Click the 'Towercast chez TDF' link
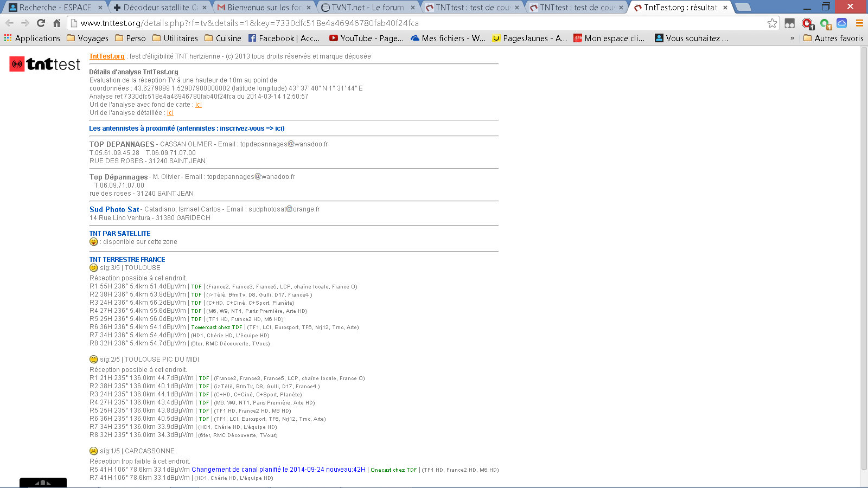The image size is (868, 488). tap(216, 328)
